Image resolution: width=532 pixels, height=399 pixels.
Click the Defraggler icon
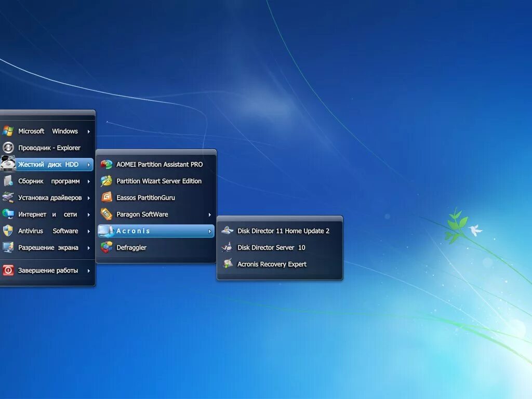click(x=107, y=247)
